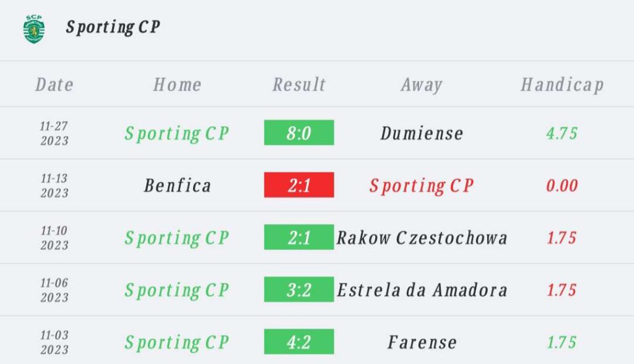Click the 3:2 result badge

coord(299,289)
